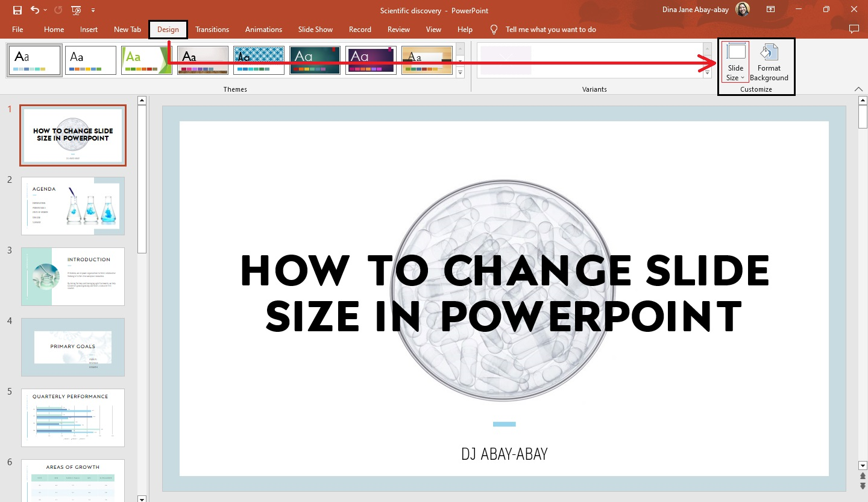Open the File menu
868x502 pixels.
[17, 29]
